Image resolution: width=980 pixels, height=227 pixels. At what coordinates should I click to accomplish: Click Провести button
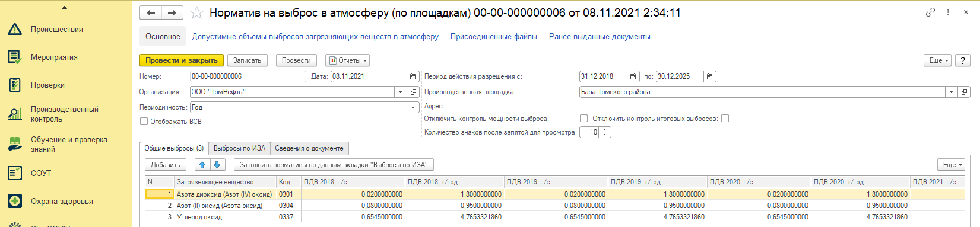tap(296, 60)
